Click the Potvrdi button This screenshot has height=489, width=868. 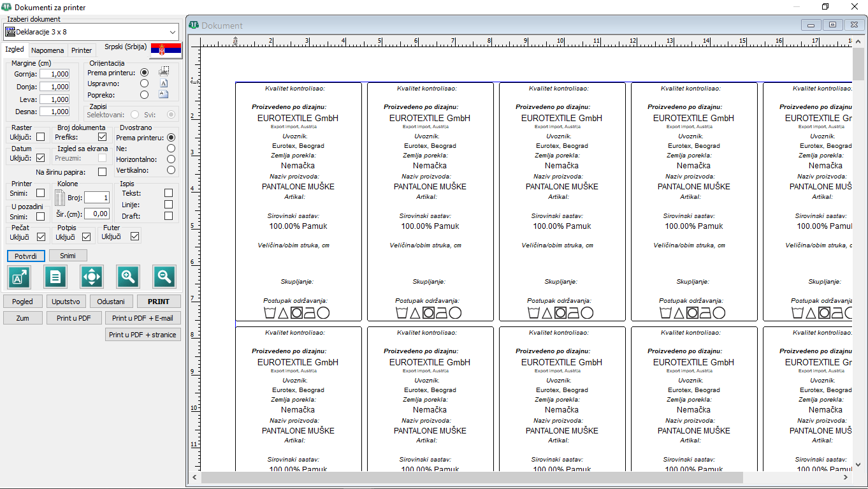[26, 256]
